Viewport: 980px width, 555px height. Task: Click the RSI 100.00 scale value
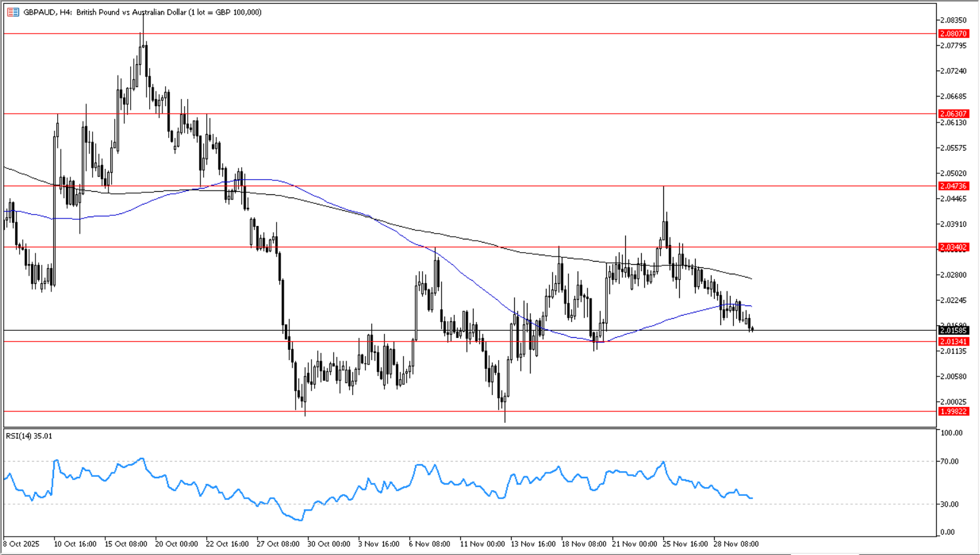(951, 433)
